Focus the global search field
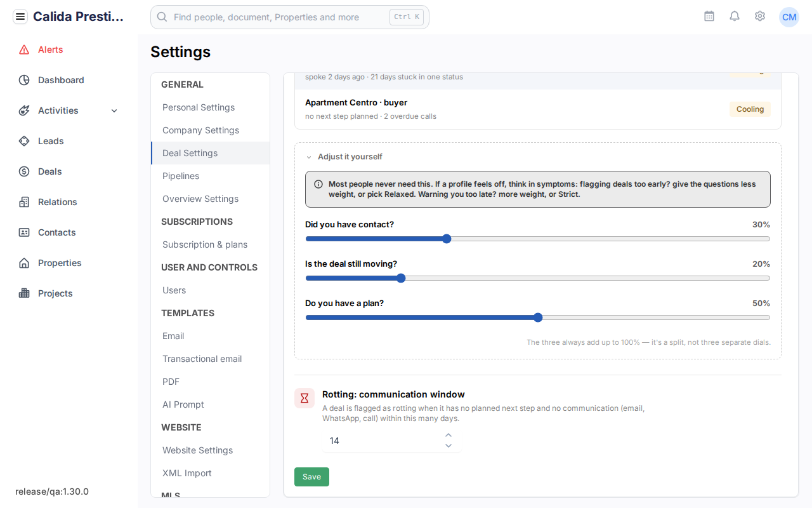The width and height of the screenshot is (812, 508). 290,17
